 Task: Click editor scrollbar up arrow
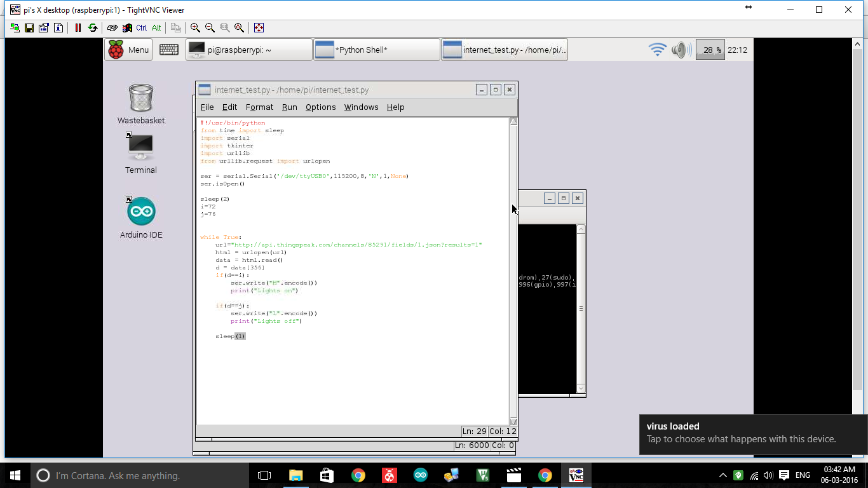coord(513,121)
